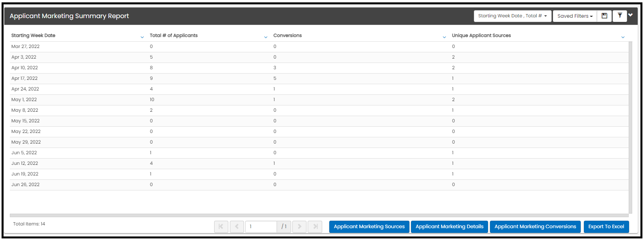Sort by Starting Week Date header

(33, 35)
